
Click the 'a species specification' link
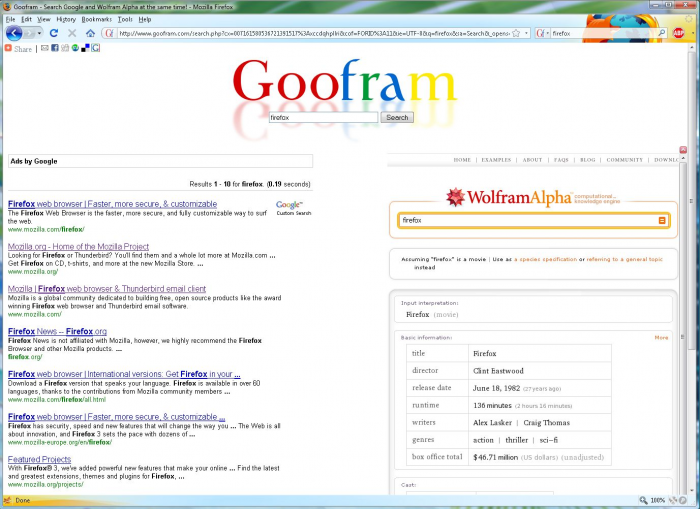(546, 259)
